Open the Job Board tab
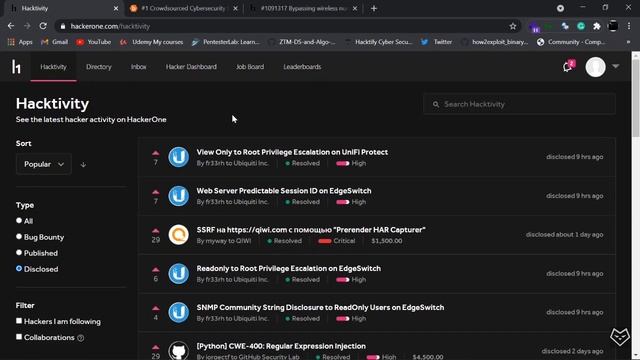Screen dimensions: 640x360 click(x=250, y=67)
